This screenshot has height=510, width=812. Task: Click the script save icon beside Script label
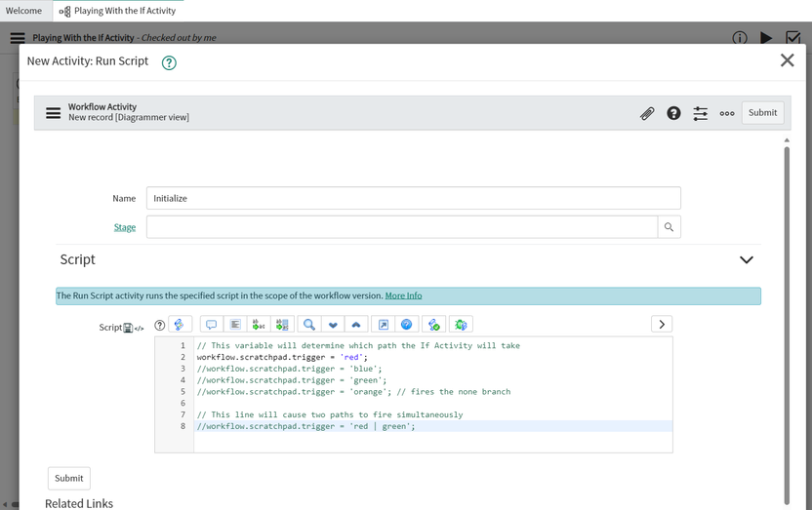pyautogui.click(x=128, y=328)
